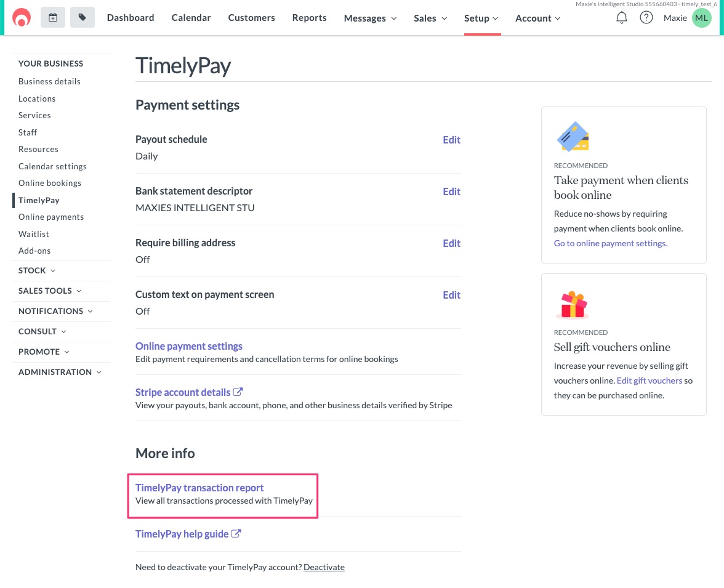Click the Timely logo icon
This screenshot has width=724, height=588.
(x=21, y=18)
